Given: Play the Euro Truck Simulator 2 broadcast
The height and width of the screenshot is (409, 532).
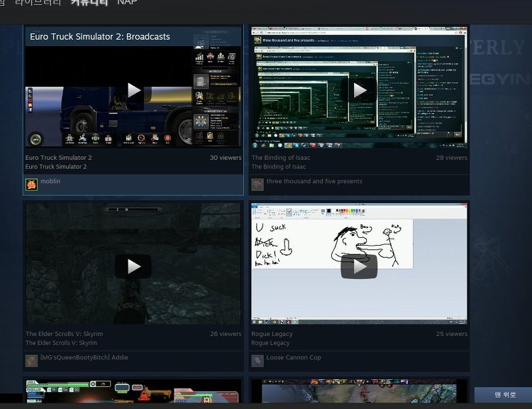Looking at the screenshot, I should click(x=133, y=90).
